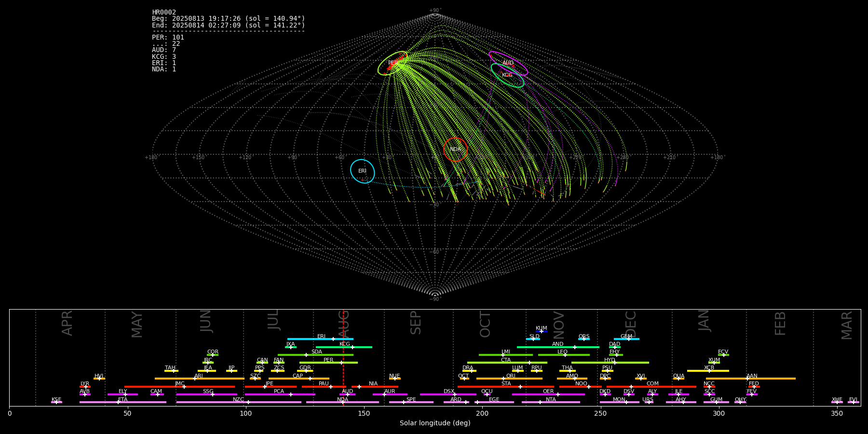
Task: Click the 'PER: 101' count in the legend
Action: [x=168, y=38]
